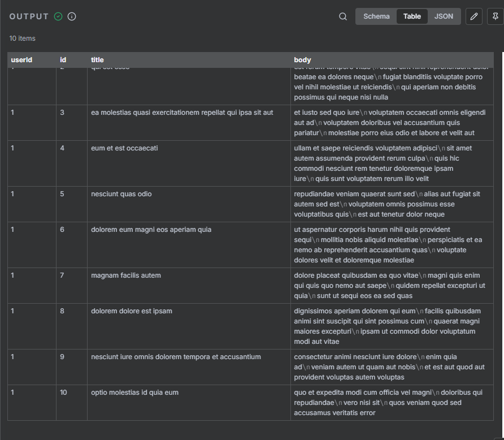This screenshot has height=440, width=504.
Task: Click the info icon next to OUTPUT
Action: point(72,16)
